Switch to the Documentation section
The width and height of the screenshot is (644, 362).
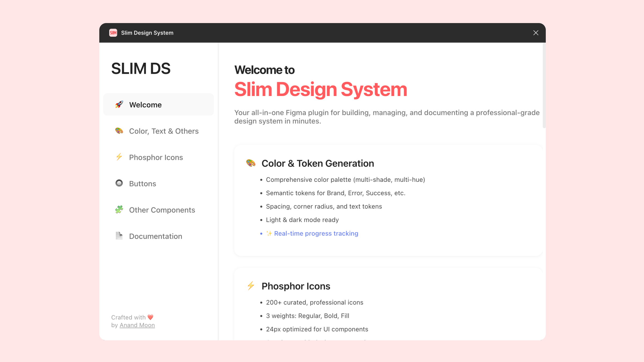(x=155, y=236)
